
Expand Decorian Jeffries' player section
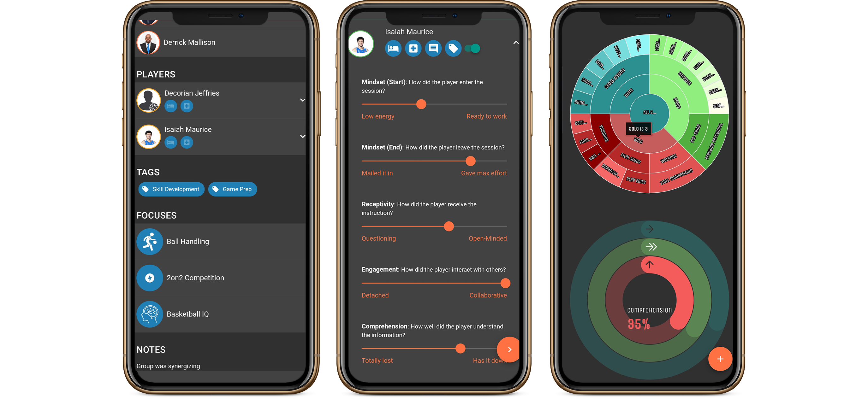point(303,100)
